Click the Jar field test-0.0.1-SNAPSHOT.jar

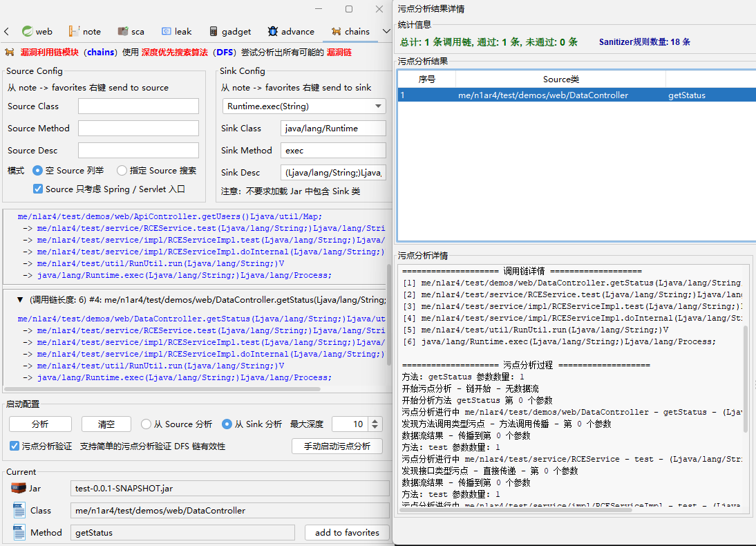click(229, 488)
